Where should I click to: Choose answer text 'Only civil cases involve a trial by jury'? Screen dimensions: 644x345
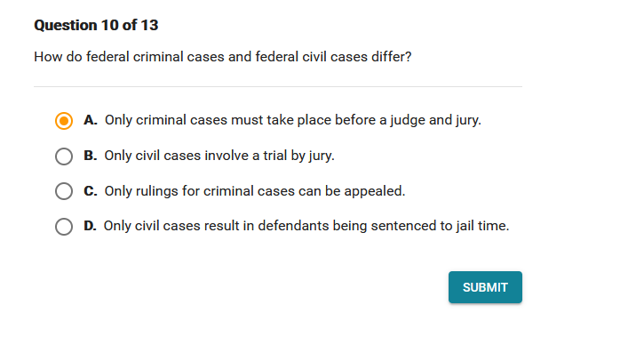[x=219, y=156]
